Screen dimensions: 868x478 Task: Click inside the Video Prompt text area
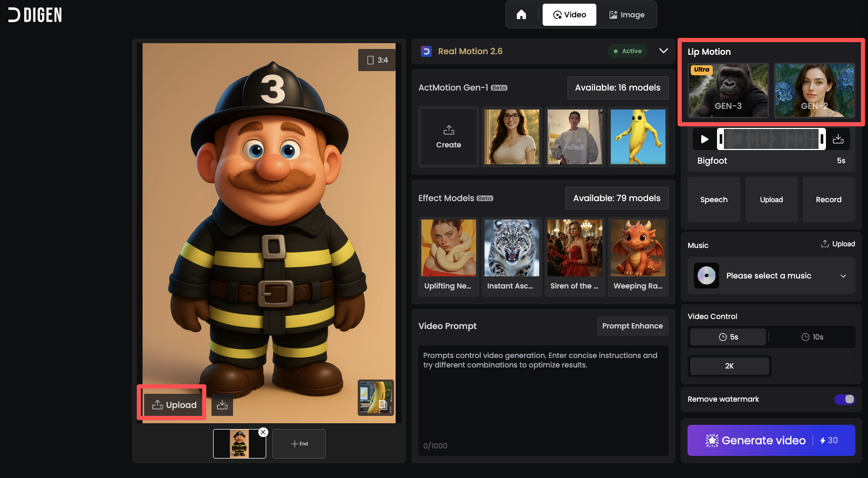[x=543, y=400]
